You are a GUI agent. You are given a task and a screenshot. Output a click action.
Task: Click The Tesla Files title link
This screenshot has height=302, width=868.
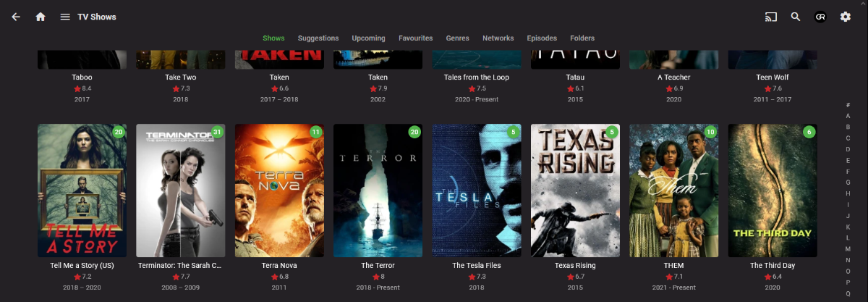(477, 266)
